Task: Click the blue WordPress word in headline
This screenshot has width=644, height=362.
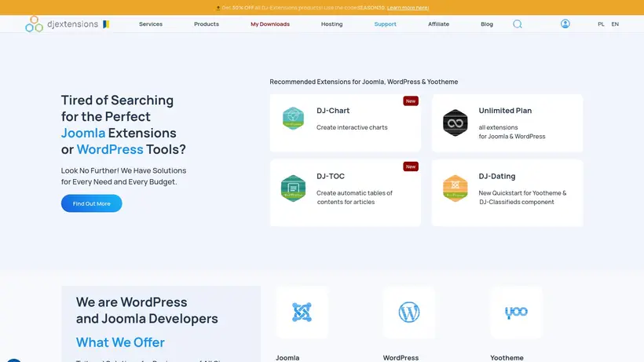Action: click(x=110, y=149)
